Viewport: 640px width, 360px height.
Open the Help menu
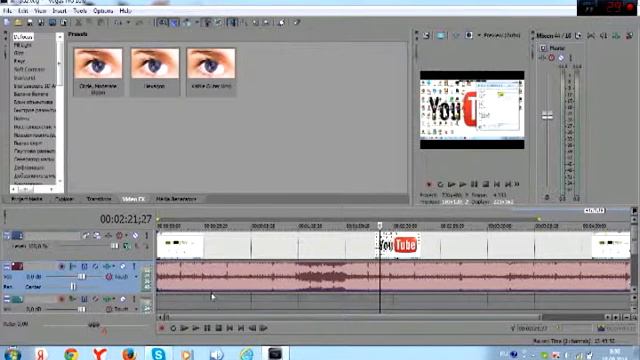[x=125, y=11]
